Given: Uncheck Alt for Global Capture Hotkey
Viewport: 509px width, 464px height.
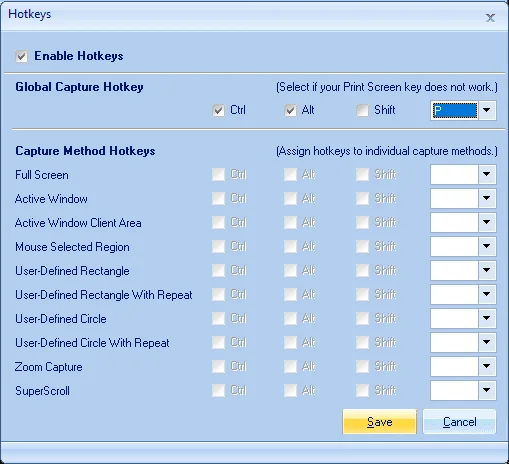Looking at the screenshot, I should 290,110.
